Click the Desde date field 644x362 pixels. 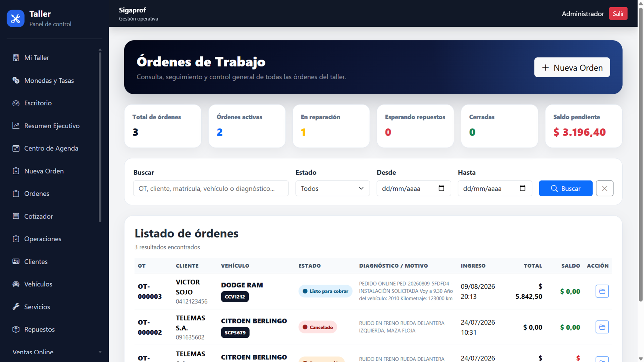(x=414, y=188)
